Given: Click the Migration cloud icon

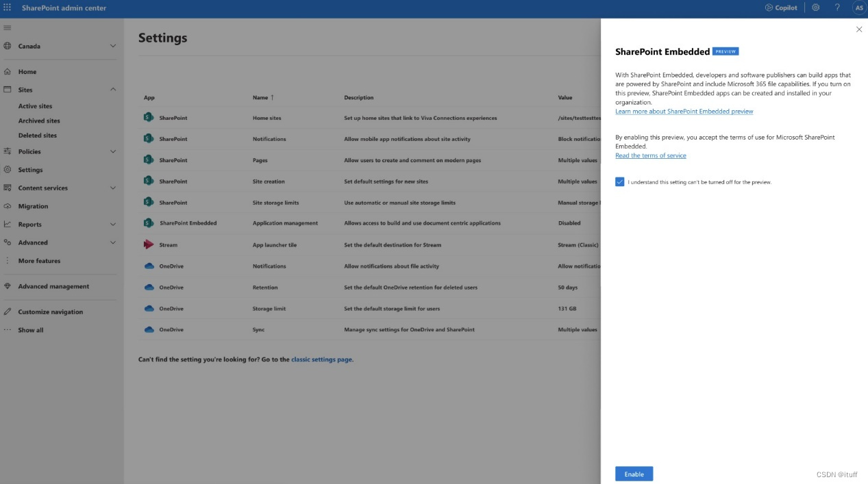Looking at the screenshot, I should pyautogui.click(x=8, y=206).
